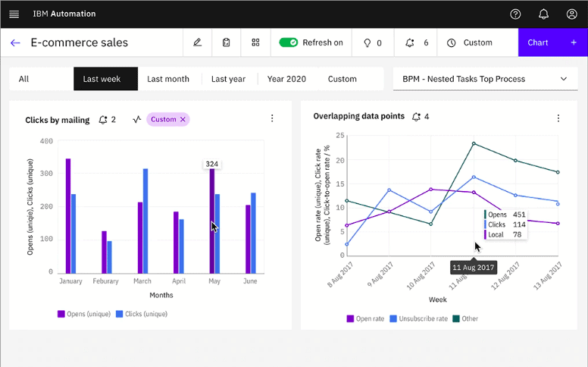Image resolution: width=588 pixels, height=367 pixels.
Task: Click the Clicks by mailing title
Action: coord(58,120)
